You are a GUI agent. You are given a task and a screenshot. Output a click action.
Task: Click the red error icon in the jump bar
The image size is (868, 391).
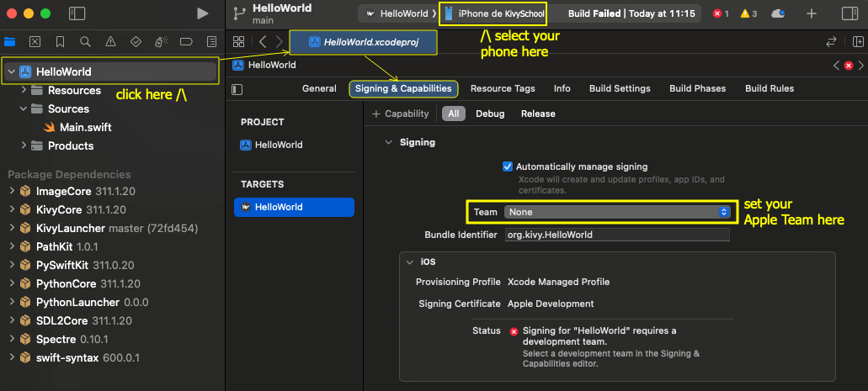(x=848, y=66)
